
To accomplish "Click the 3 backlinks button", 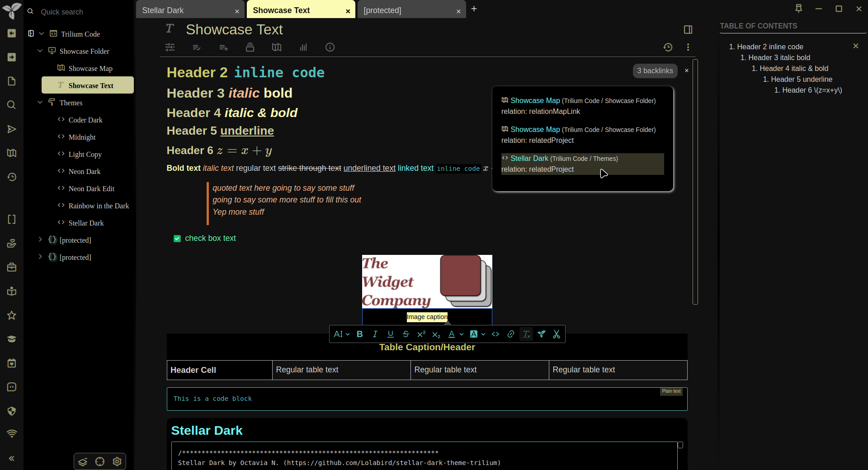I will point(655,70).
